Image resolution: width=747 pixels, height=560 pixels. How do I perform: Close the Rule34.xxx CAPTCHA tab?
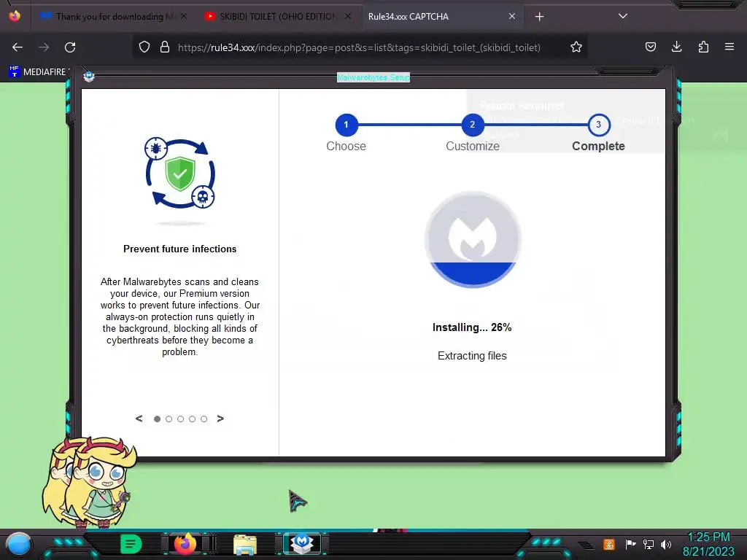(x=511, y=16)
